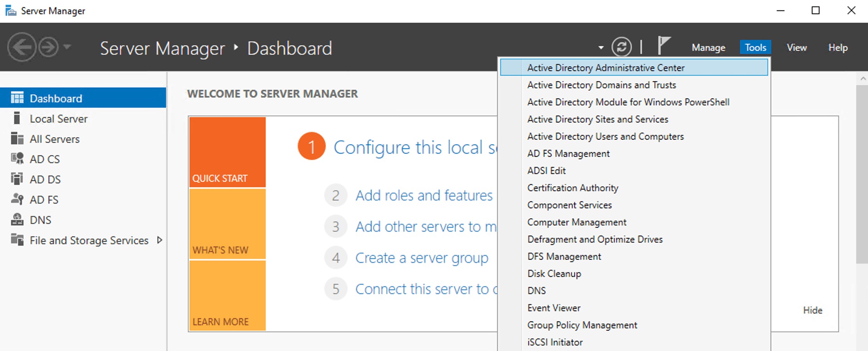Refresh Server Manager with the refresh icon
Image resolution: width=868 pixels, height=351 pixels.
coord(622,46)
